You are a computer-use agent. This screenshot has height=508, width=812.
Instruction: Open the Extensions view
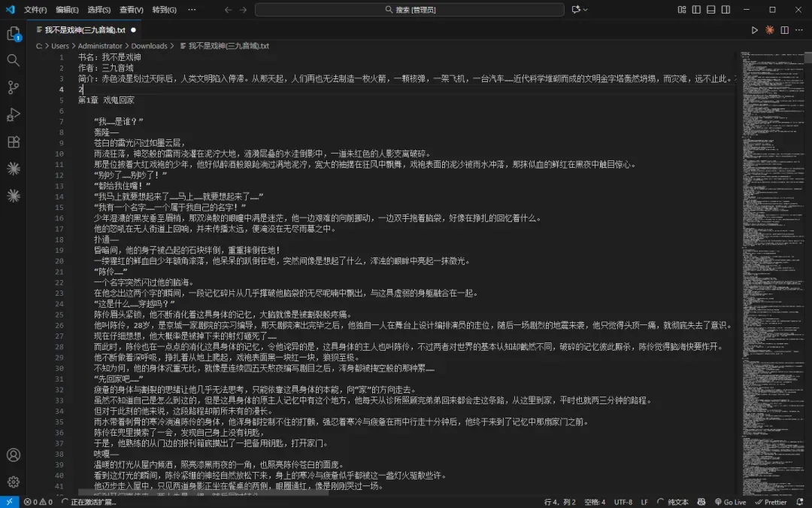coord(14,141)
